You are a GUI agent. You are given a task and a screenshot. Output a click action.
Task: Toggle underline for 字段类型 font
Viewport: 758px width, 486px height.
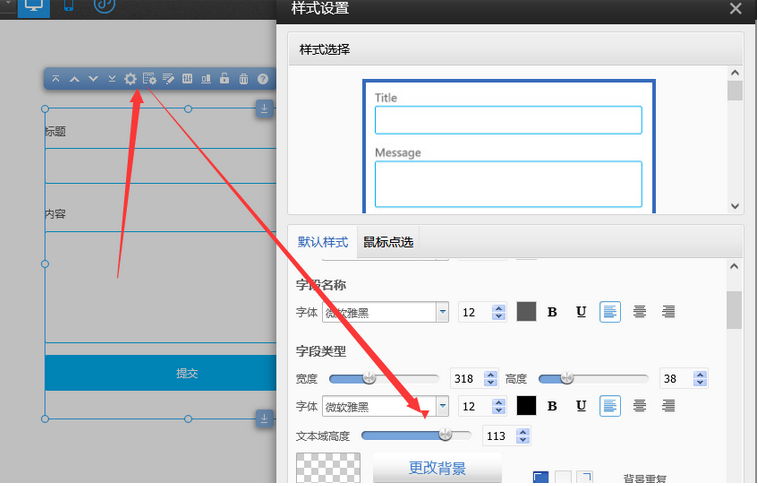point(581,406)
